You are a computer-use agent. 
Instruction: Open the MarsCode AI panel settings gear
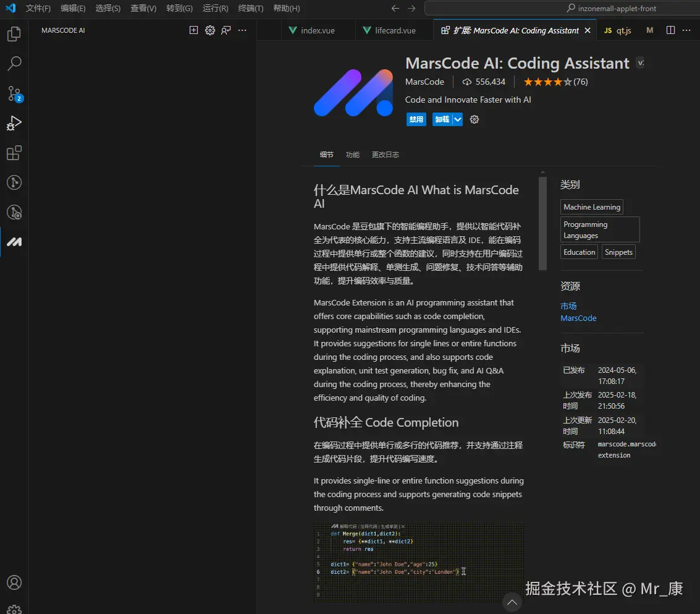210,30
